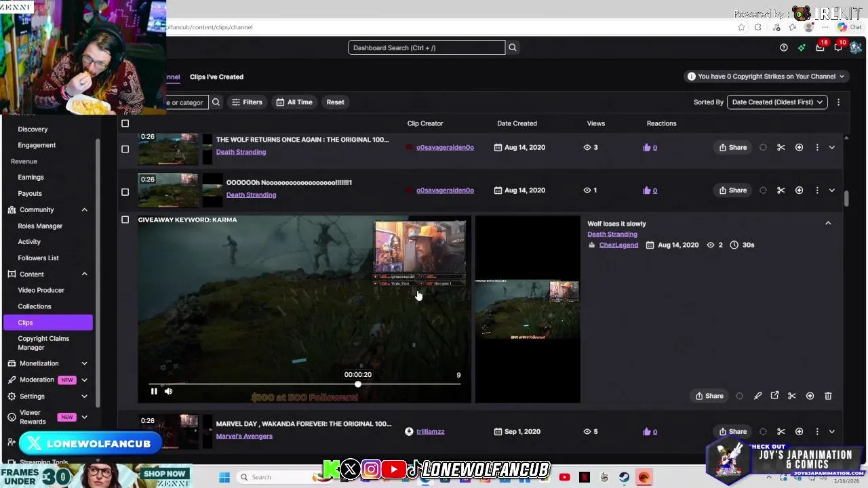Delete the expanded clip with trash icon
This screenshot has height=488, width=868.
click(828, 396)
